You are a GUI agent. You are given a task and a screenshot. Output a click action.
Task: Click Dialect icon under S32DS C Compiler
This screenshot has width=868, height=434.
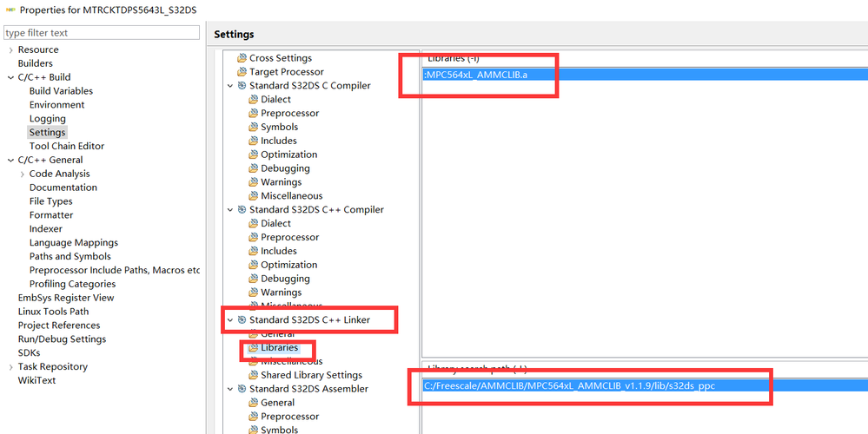tap(253, 100)
